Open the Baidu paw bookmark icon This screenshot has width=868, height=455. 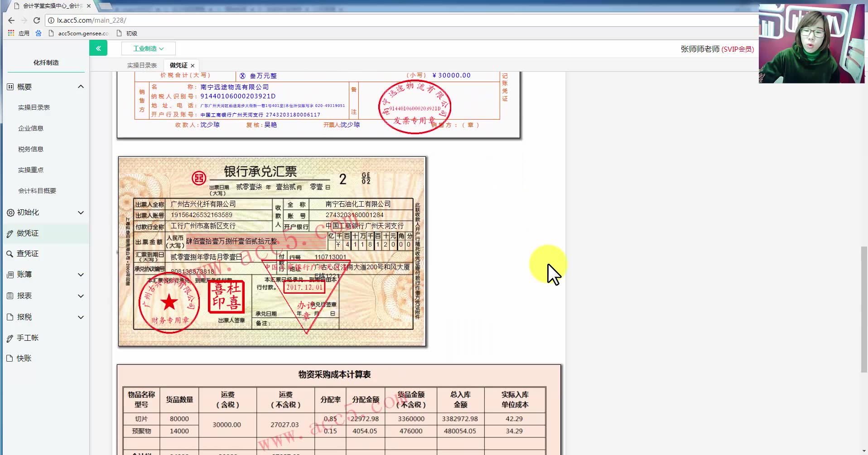click(x=39, y=33)
